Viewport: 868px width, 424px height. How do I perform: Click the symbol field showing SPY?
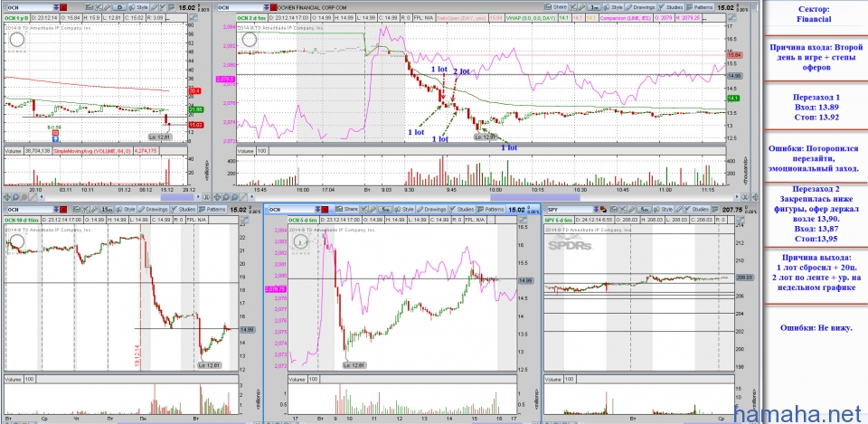click(x=570, y=210)
